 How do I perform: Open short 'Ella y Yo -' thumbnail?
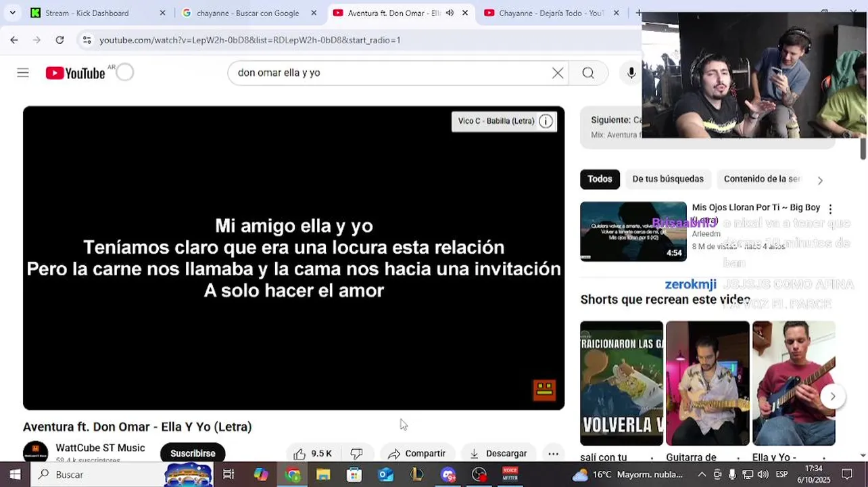pos(794,383)
